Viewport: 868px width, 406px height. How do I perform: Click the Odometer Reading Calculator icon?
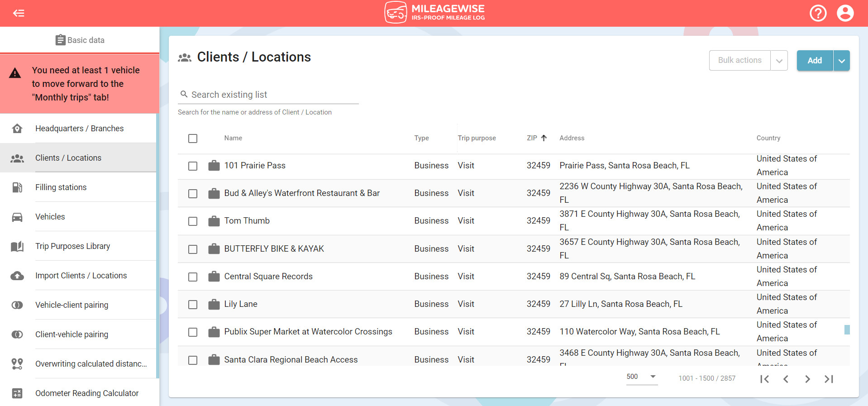click(17, 393)
